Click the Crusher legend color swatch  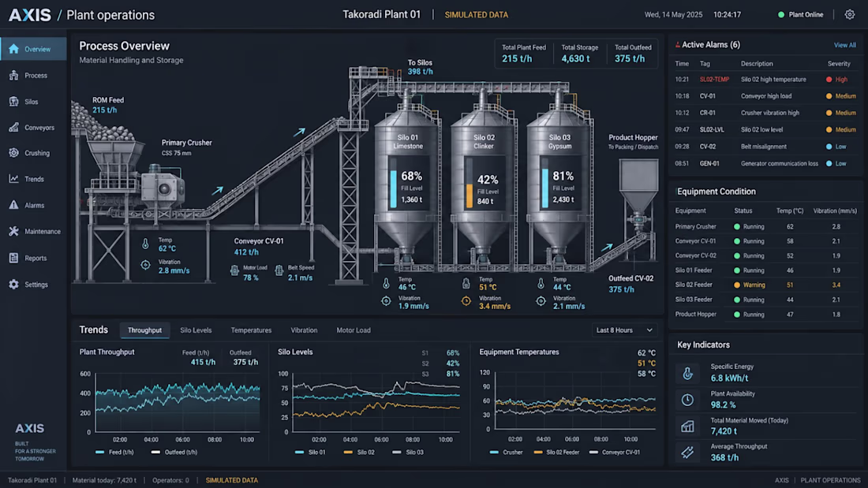click(494, 452)
